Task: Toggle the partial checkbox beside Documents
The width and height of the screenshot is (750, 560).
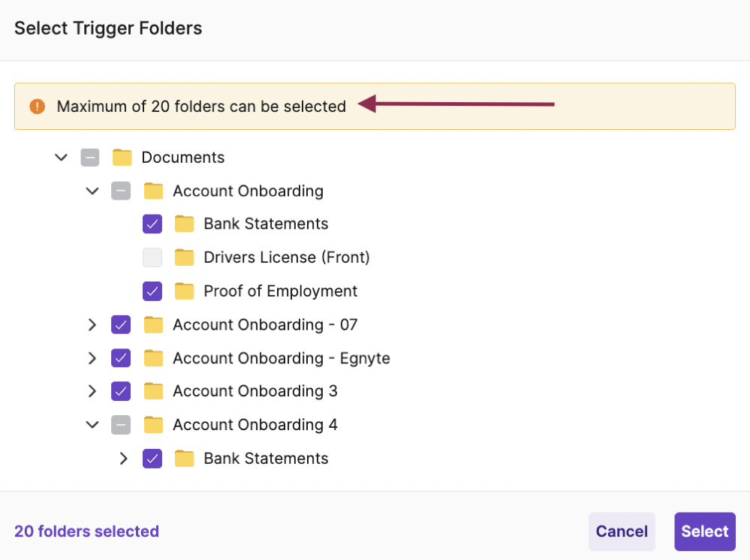Action: click(x=90, y=158)
